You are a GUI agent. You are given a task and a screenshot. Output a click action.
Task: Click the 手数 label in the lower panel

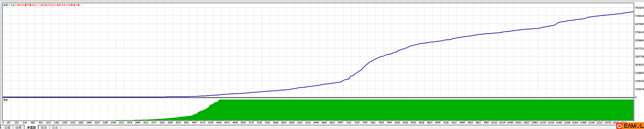(x=6, y=100)
